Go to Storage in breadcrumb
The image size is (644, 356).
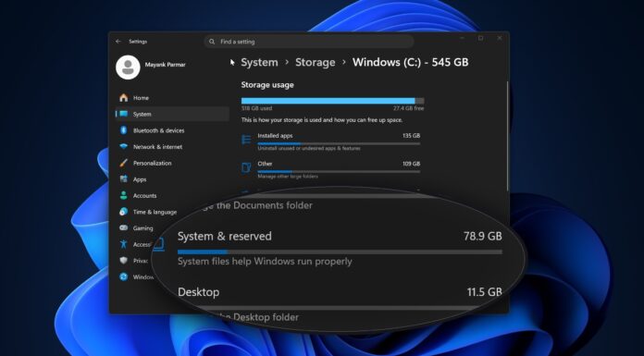[x=315, y=62]
